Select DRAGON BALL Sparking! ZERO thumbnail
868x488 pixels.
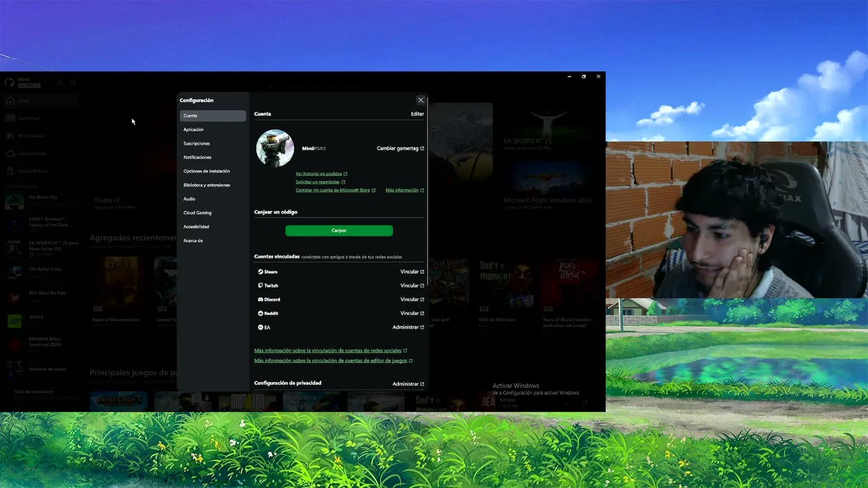[x=14, y=343]
